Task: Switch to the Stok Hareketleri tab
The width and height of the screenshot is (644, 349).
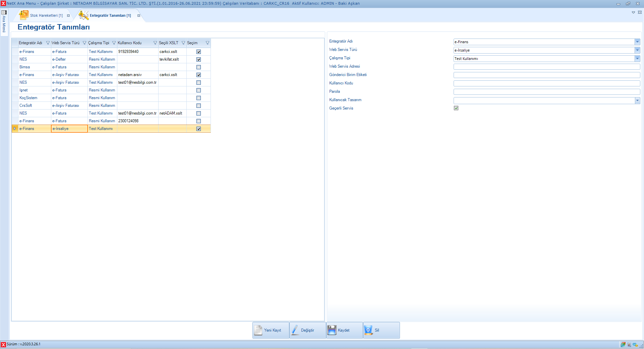Action: pos(46,15)
